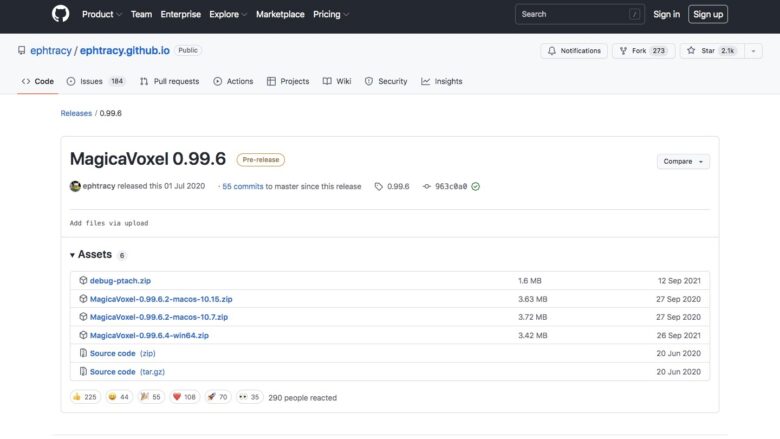Viewport: 780px width, 439px height.
Task: Open Marketplace in top navigation
Action: (280, 14)
